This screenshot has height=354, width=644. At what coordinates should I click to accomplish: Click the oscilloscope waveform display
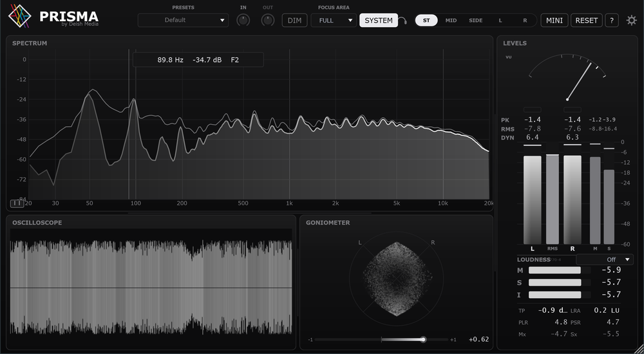pyautogui.click(x=151, y=286)
